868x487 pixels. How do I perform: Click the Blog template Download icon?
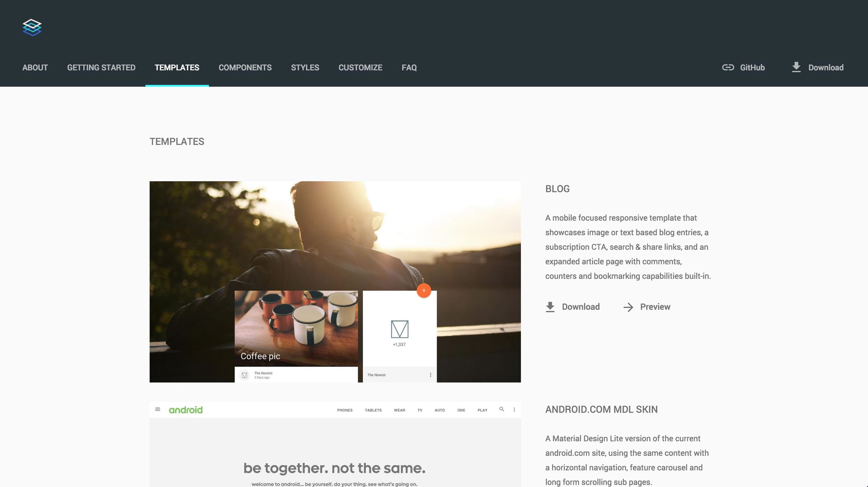[550, 307]
